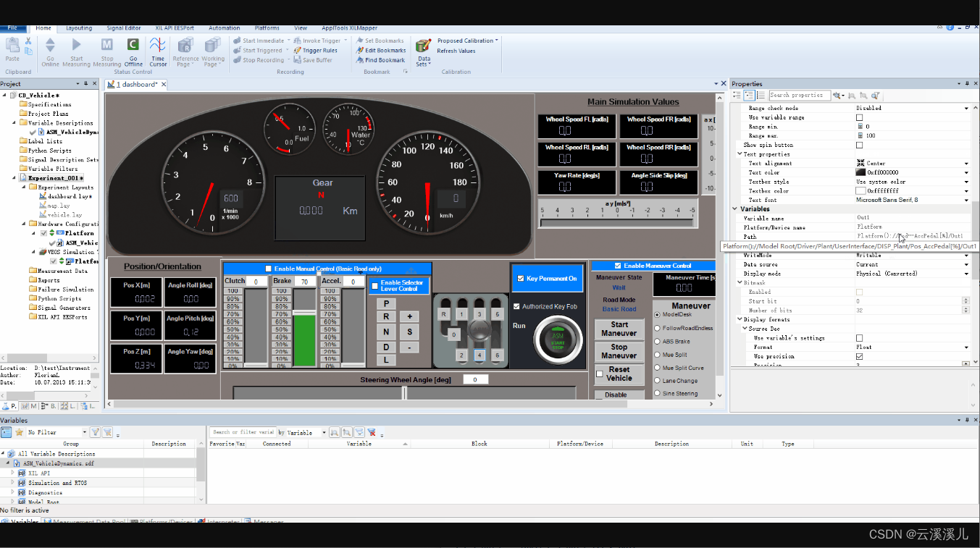
Task: Click the Stop Measuring icon
Action: click(106, 45)
